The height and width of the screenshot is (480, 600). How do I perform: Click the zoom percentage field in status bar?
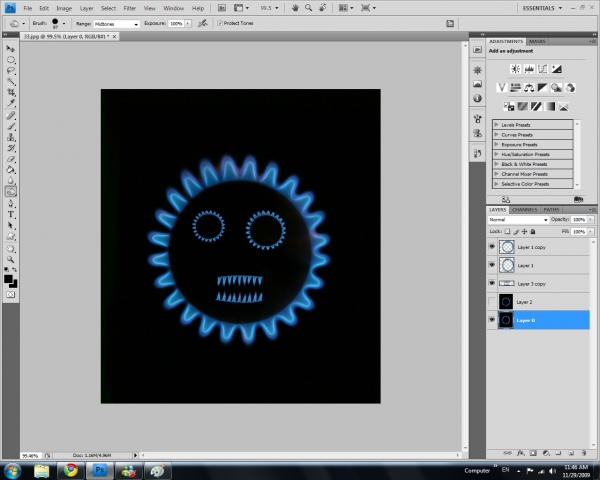pos(30,456)
